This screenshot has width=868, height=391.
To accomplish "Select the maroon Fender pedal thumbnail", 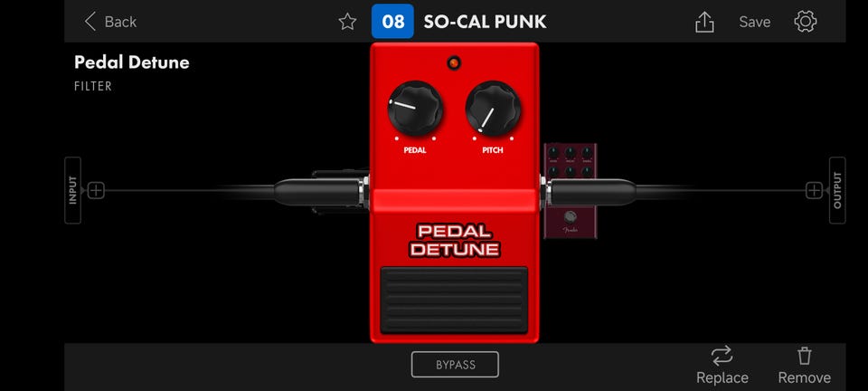I will click(x=571, y=190).
